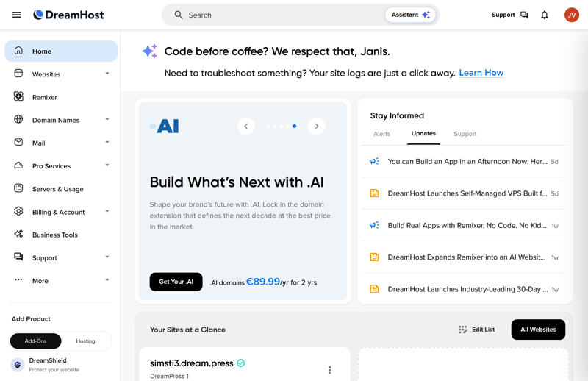Open the DreamShield add-on entry
This screenshot has width=588, height=381.
61,365
